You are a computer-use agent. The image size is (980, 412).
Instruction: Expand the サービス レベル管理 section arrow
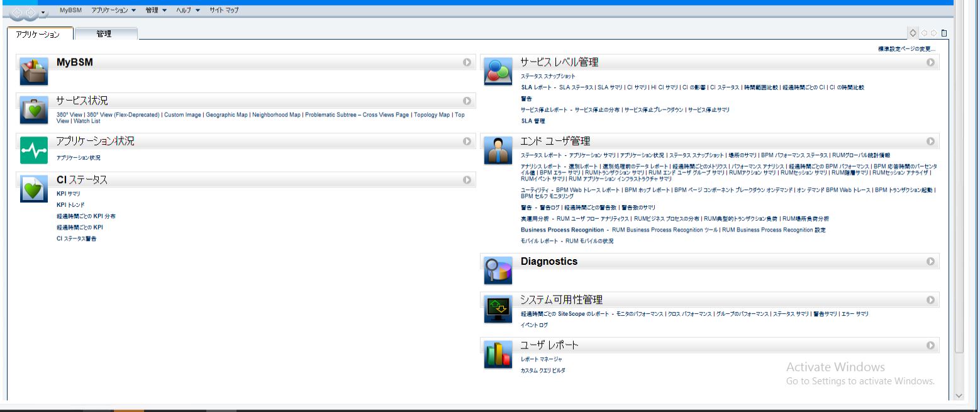(x=930, y=62)
